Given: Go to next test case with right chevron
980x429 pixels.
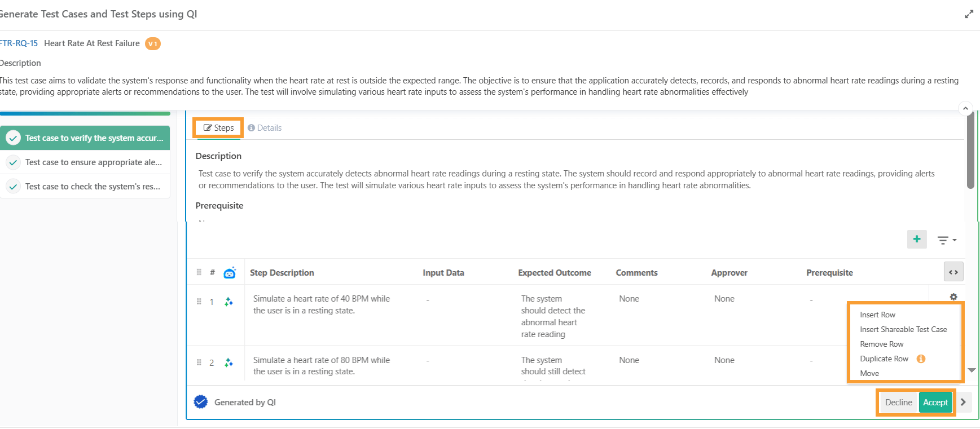Looking at the screenshot, I should [x=963, y=403].
